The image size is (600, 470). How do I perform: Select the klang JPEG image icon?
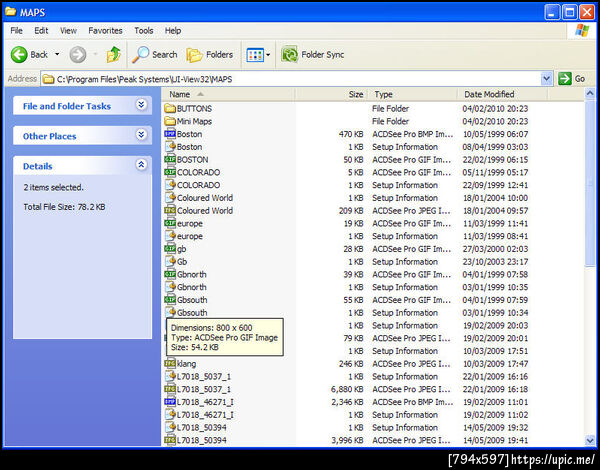[170, 364]
